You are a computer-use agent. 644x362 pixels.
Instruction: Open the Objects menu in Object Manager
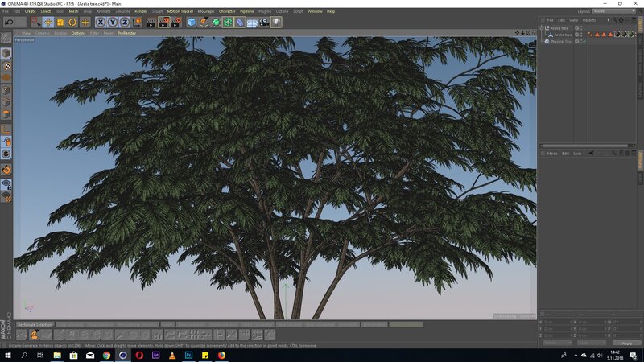589,19
